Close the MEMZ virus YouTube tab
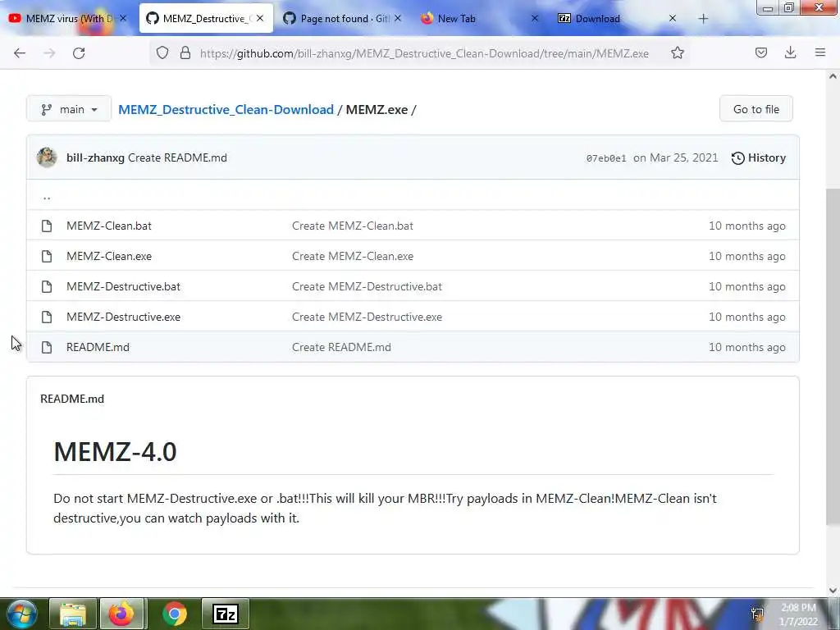 123,18
